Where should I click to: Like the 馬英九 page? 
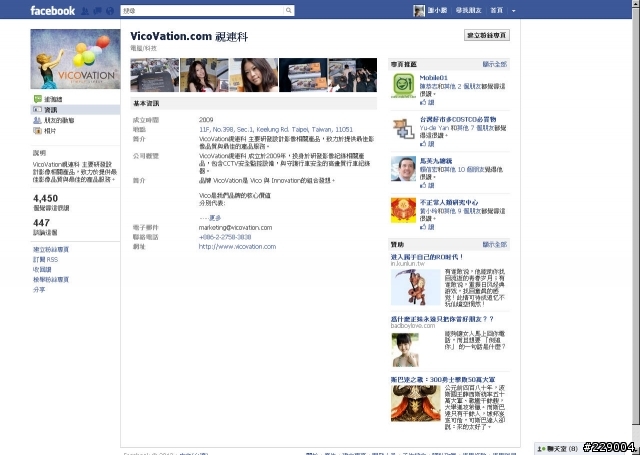(x=427, y=185)
